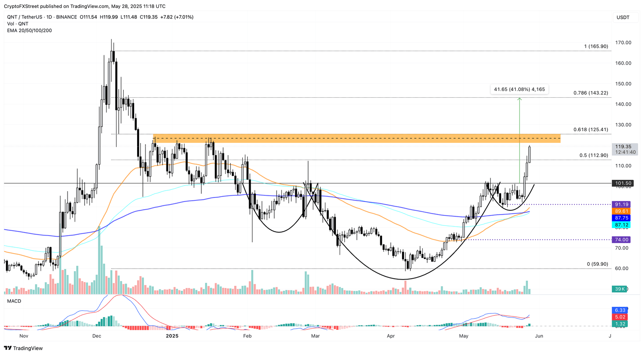The image size is (644, 355).
Task: Click the red 5.02 signal value tag
Action: (x=620, y=317)
